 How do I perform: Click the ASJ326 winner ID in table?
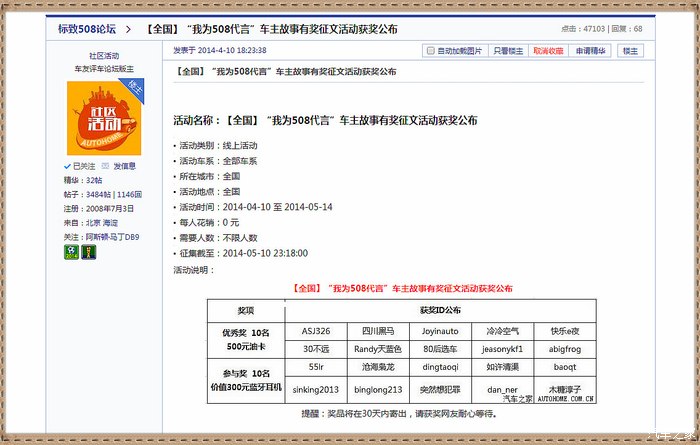(x=316, y=330)
